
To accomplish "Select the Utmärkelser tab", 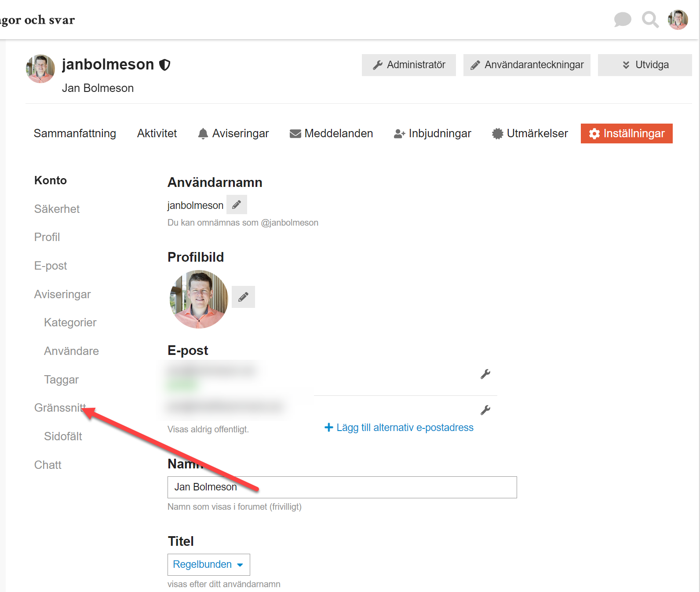I will pos(530,133).
